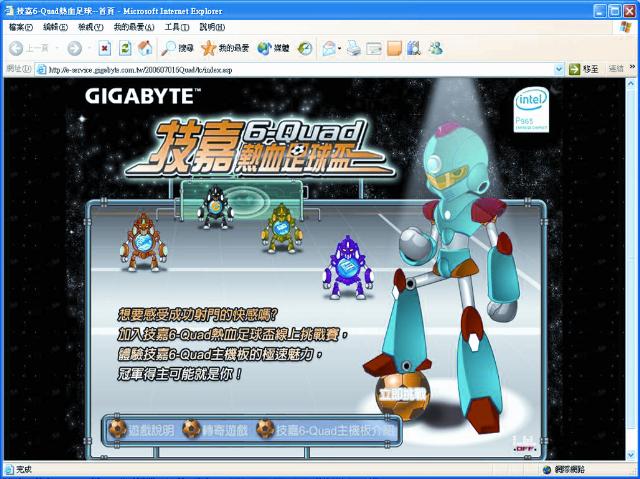This screenshot has width=640, height=479.
Task: Open the History icon
Action: tap(305, 49)
